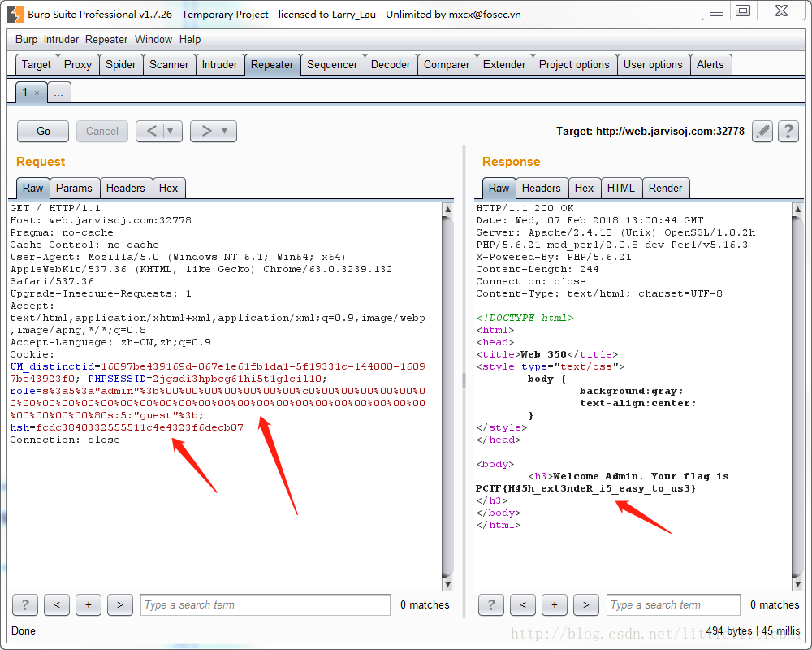Click the request scrollbar thumb
The height and width of the screenshot is (650, 812).
pyautogui.click(x=448, y=396)
